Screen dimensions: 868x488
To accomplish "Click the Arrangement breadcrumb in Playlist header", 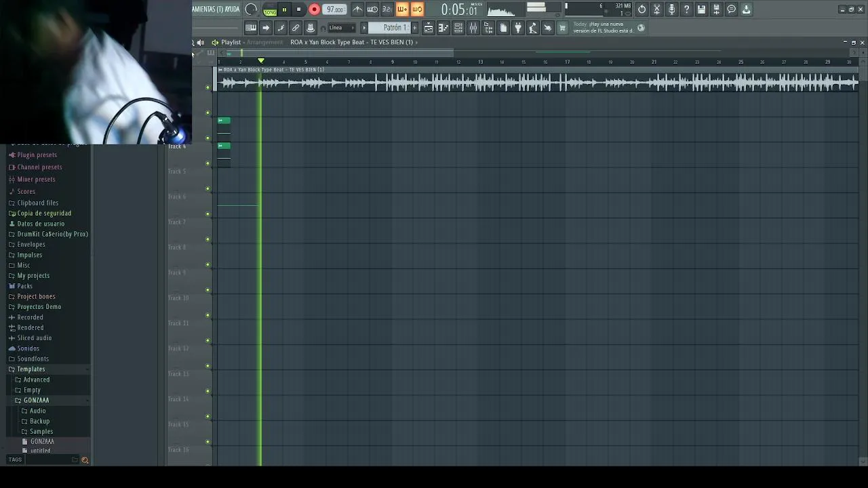I will (x=264, y=42).
